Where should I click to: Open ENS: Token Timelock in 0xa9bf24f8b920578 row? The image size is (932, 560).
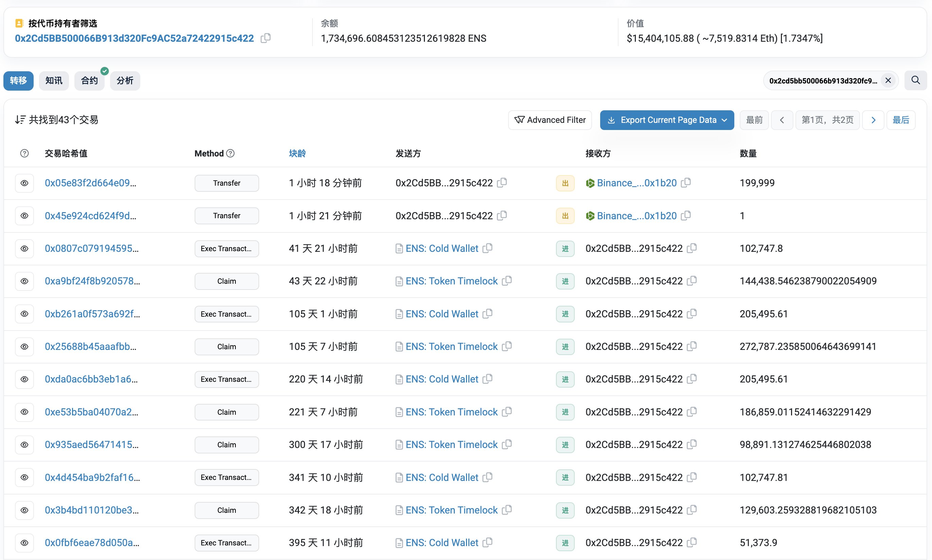point(452,281)
